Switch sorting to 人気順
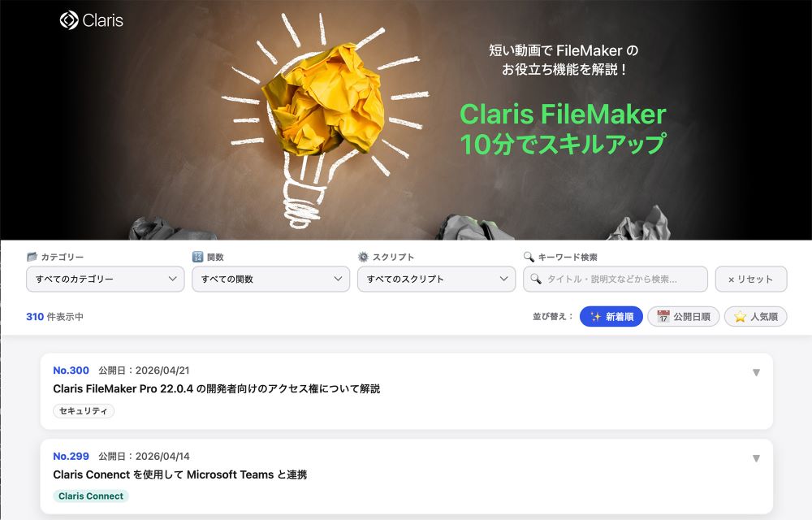This screenshot has width=812, height=520. (x=755, y=316)
